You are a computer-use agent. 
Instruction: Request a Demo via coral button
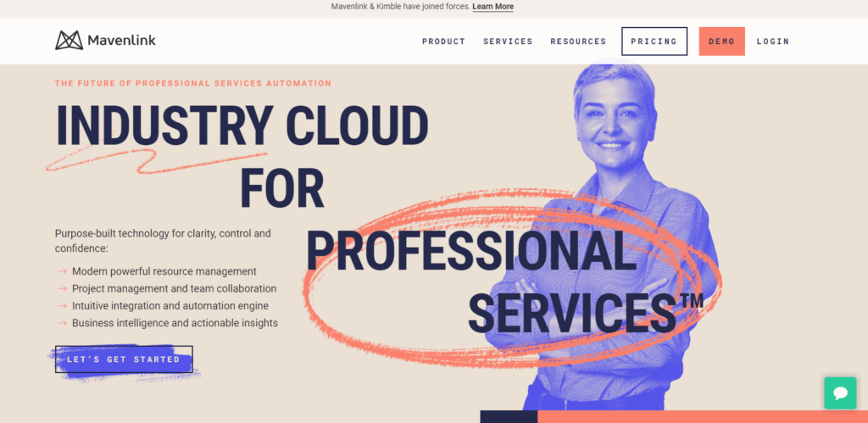coord(722,42)
